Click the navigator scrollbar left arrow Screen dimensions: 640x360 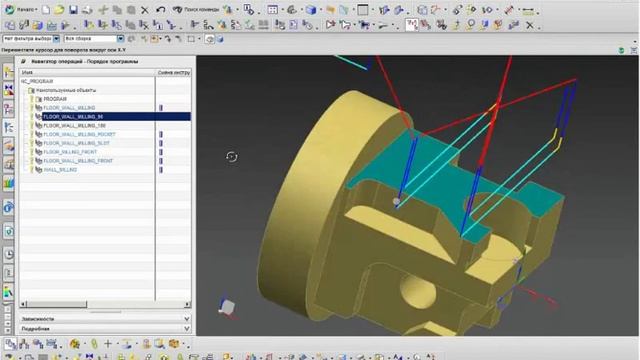[23, 304]
